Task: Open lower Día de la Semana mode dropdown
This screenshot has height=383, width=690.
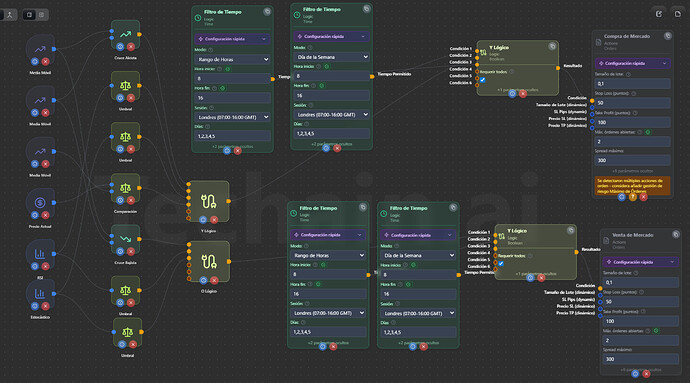Action: [418, 255]
